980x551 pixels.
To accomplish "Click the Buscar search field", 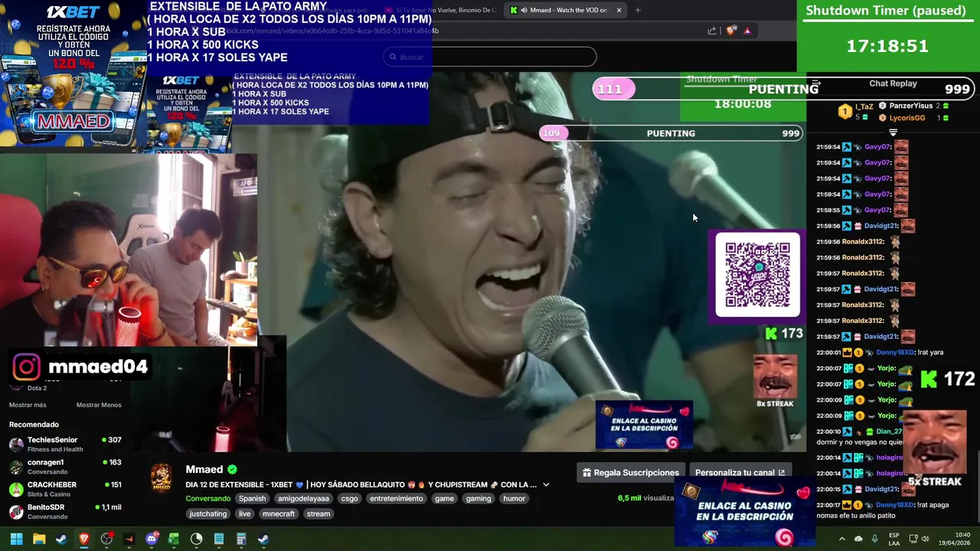I will pos(490,57).
